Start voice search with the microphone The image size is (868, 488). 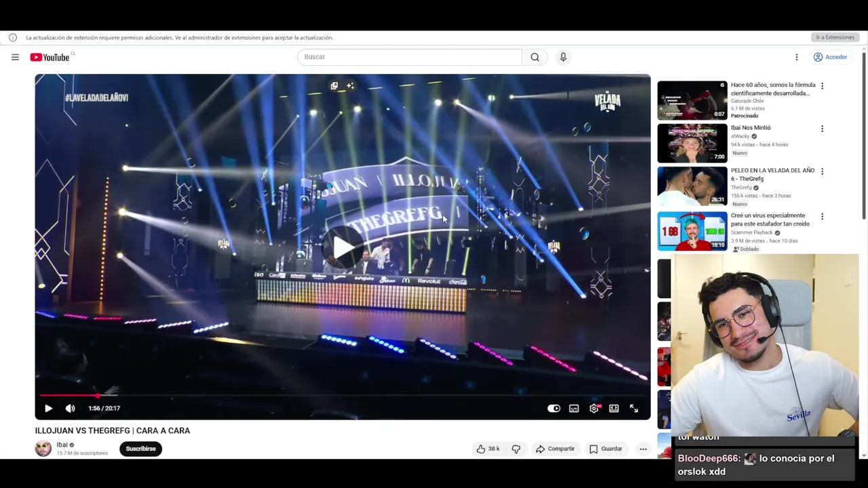(x=563, y=57)
